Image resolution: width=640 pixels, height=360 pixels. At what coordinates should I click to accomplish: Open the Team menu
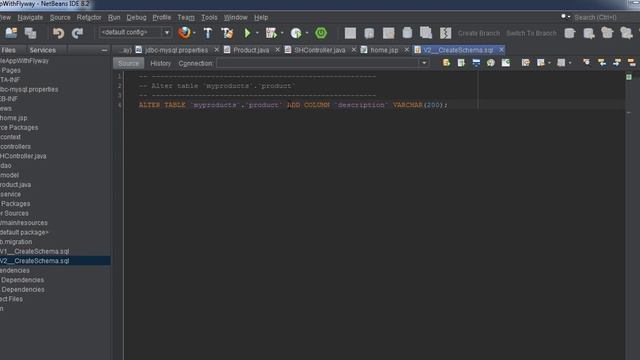coord(186,18)
